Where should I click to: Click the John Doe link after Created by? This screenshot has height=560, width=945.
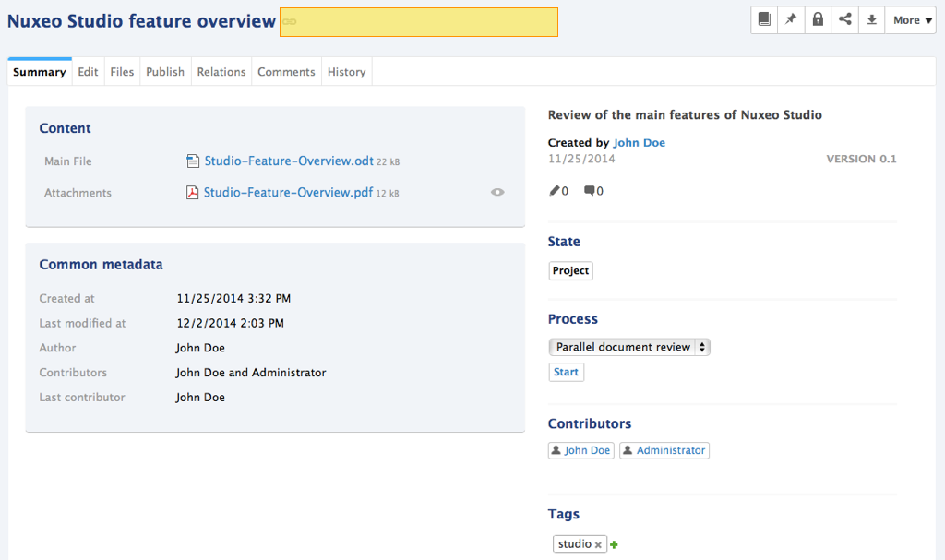tap(639, 143)
